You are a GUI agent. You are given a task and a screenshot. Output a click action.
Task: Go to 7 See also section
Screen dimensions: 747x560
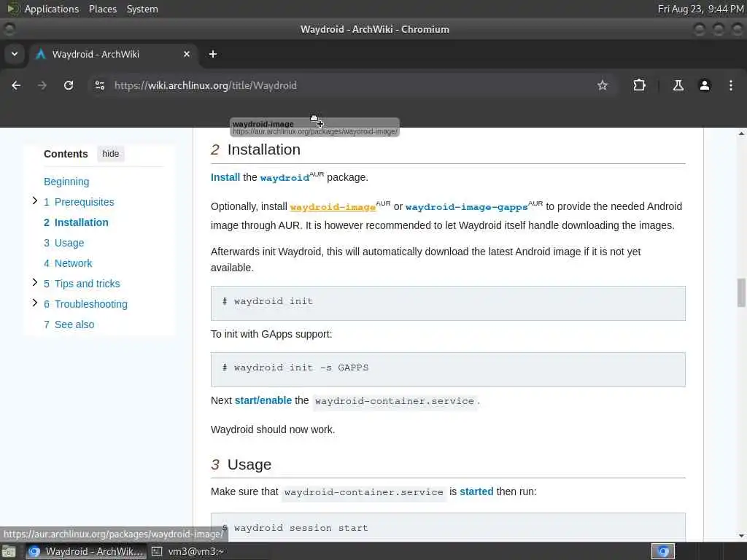pos(69,324)
